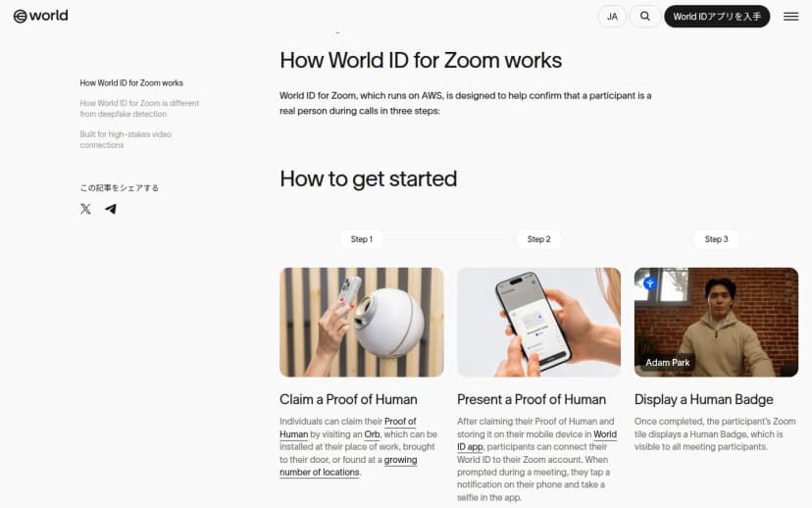Click the Display a Human Badge heading
The width and height of the screenshot is (812, 508).
point(704,399)
